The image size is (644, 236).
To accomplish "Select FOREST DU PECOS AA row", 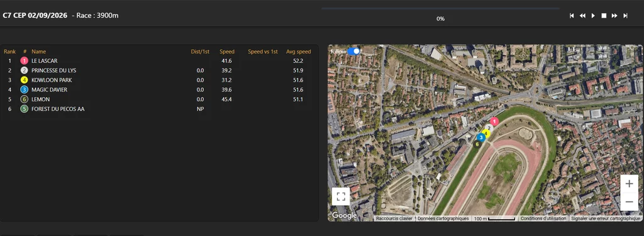I will point(159,109).
